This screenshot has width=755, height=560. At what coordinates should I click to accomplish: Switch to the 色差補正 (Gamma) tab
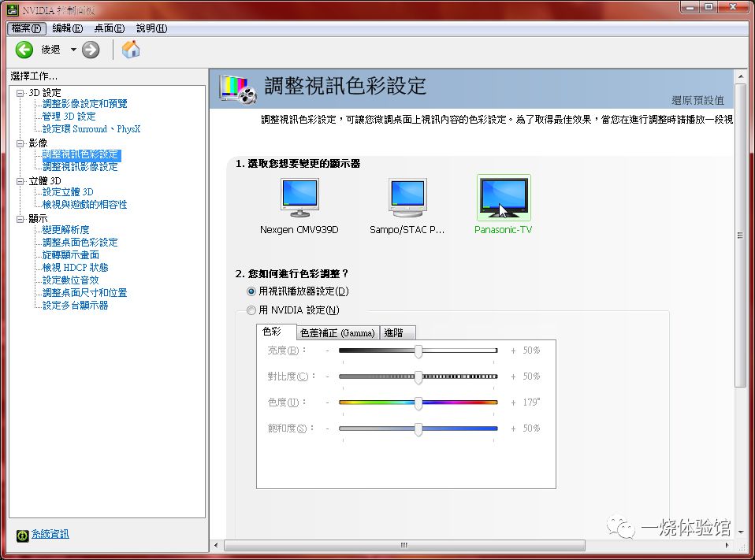tap(337, 333)
